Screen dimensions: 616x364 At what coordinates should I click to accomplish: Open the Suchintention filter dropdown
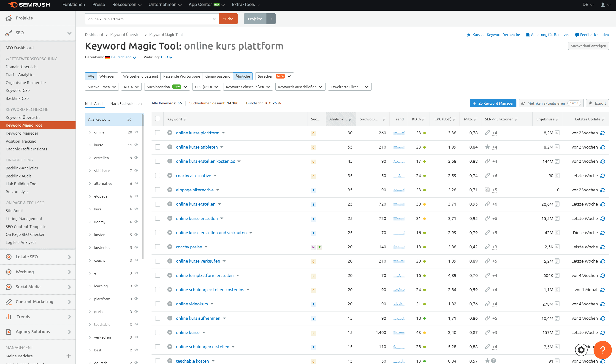[x=167, y=87]
